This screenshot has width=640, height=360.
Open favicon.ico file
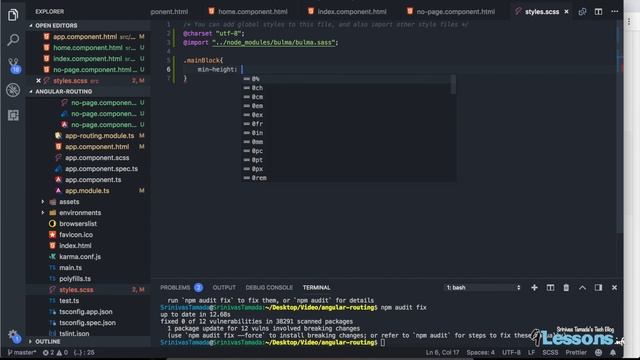coord(76,235)
